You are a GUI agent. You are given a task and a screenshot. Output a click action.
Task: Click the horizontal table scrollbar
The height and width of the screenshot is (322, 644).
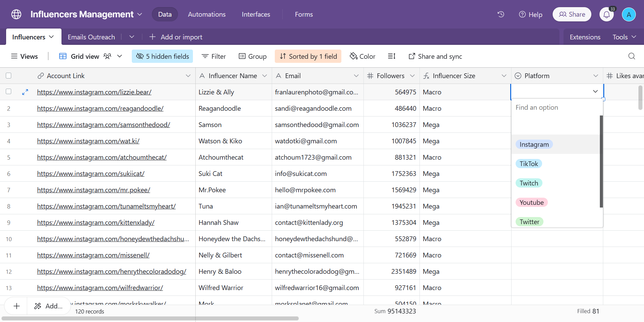tap(150, 319)
